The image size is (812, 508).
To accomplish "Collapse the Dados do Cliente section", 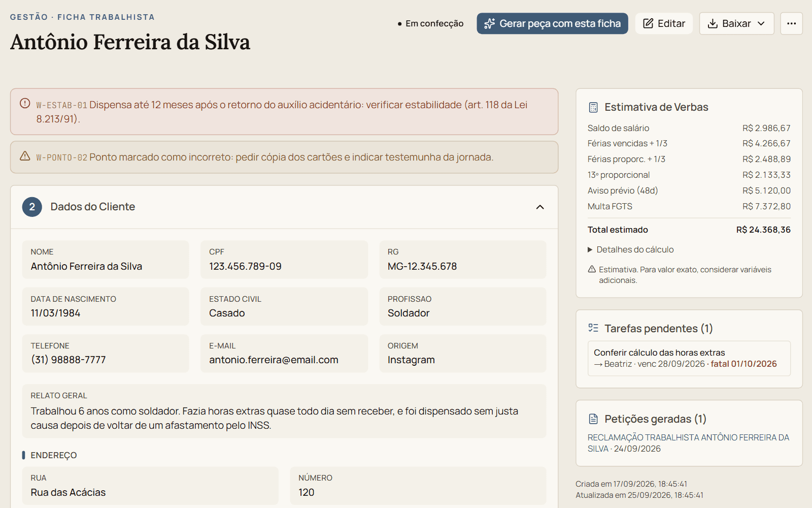I will pyautogui.click(x=540, y=207).
